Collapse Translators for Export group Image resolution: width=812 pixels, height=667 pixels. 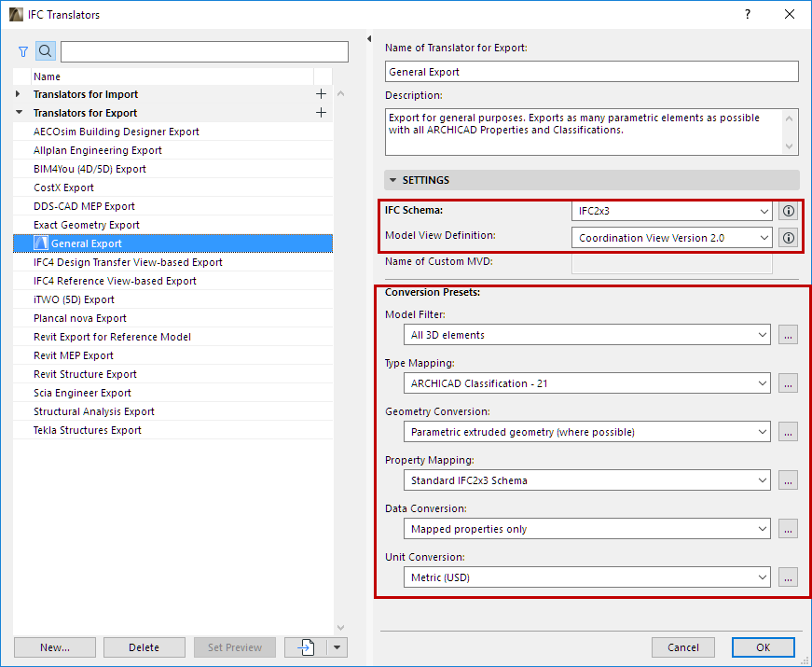(20, 112)
